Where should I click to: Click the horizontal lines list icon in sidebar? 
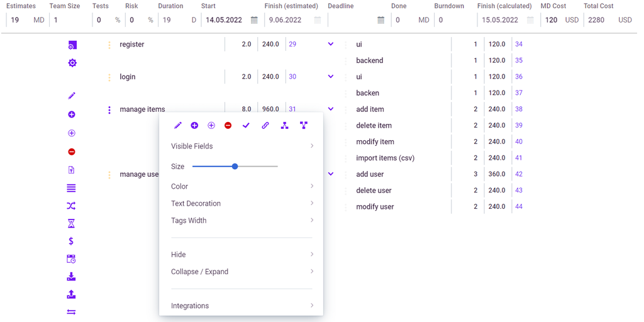[x=72, y=188]
